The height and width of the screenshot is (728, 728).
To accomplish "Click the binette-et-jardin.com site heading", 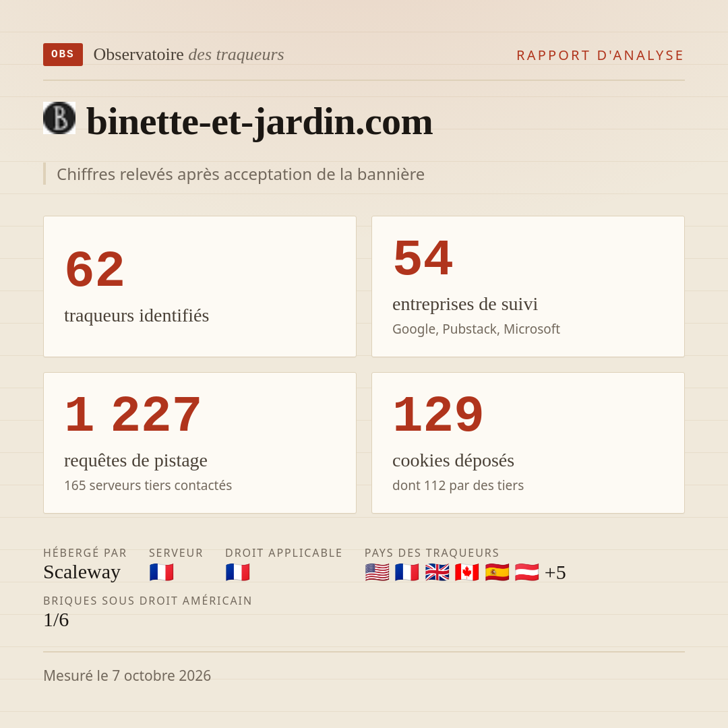I will (x=260, y=121).
